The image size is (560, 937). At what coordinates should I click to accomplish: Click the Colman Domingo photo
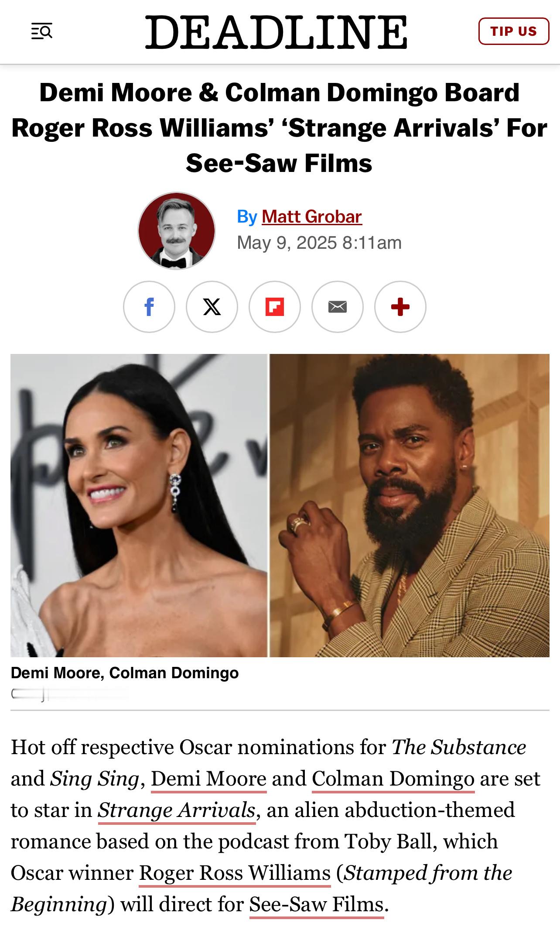410,505
